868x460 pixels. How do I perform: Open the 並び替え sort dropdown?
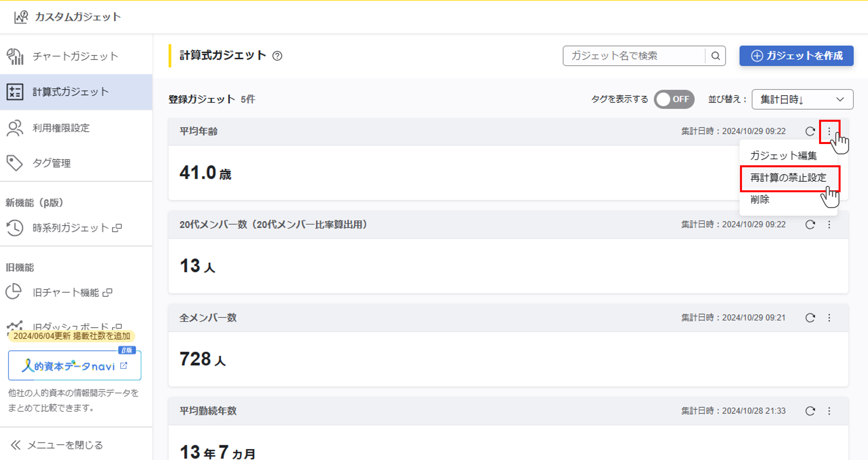pyautogui.click(x=802, y=99)
